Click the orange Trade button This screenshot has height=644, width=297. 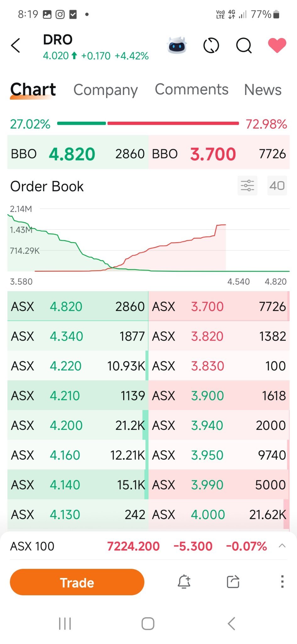(77, 582)
